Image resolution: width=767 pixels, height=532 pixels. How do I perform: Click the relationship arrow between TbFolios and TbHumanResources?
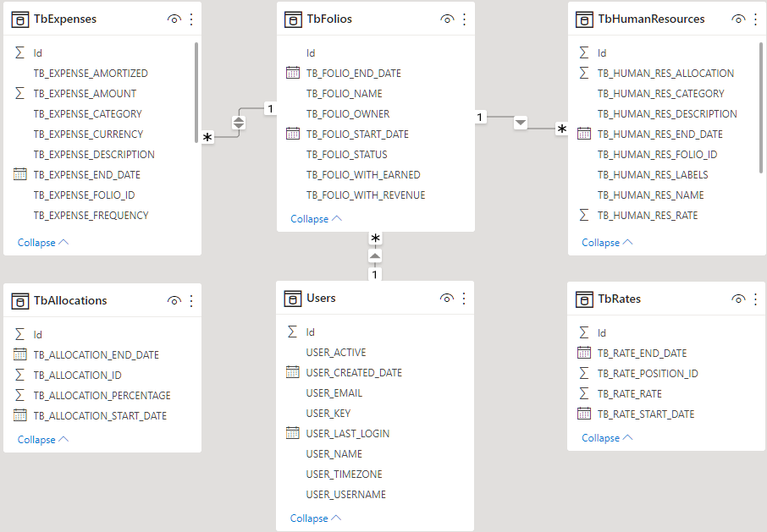[x=521, y=123]
